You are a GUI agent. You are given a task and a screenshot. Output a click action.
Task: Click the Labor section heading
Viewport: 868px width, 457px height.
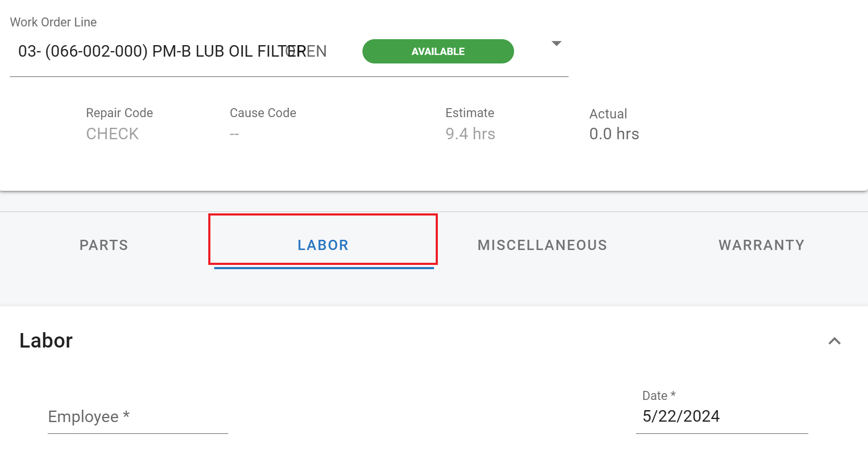(46, 341)
